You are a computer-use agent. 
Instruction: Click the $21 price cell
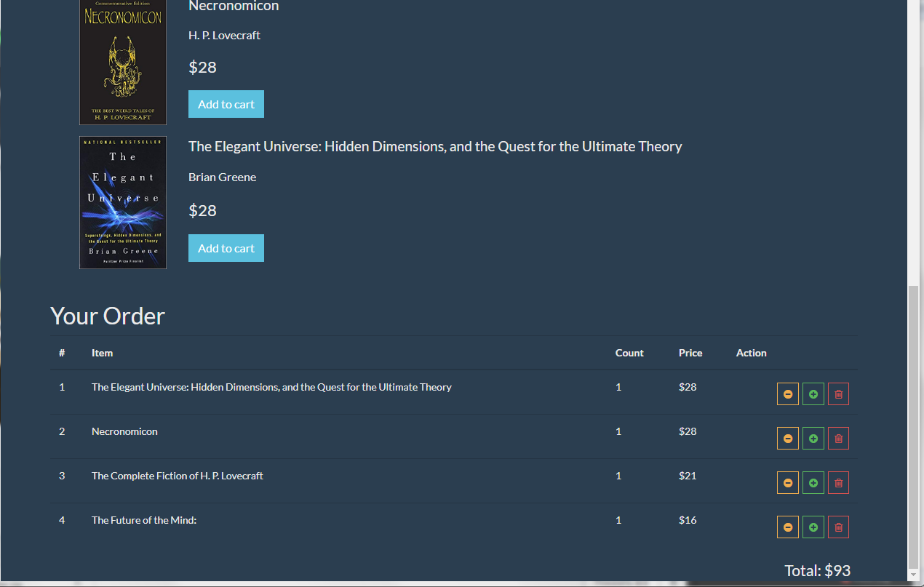coord(688,476)
